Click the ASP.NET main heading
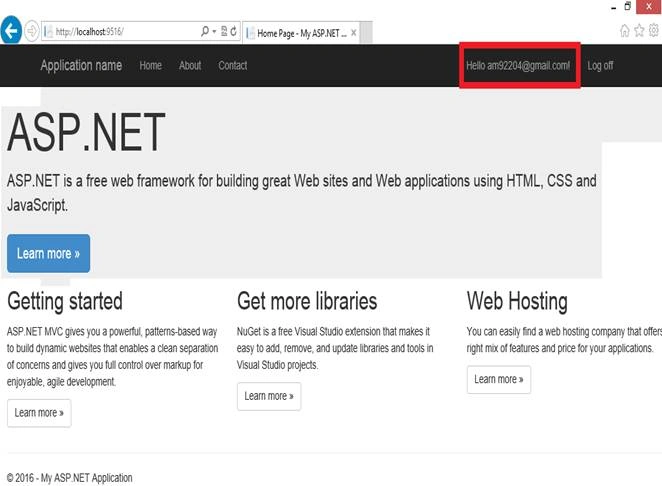This screenshot has width=662, height=486. click(86, 132)
